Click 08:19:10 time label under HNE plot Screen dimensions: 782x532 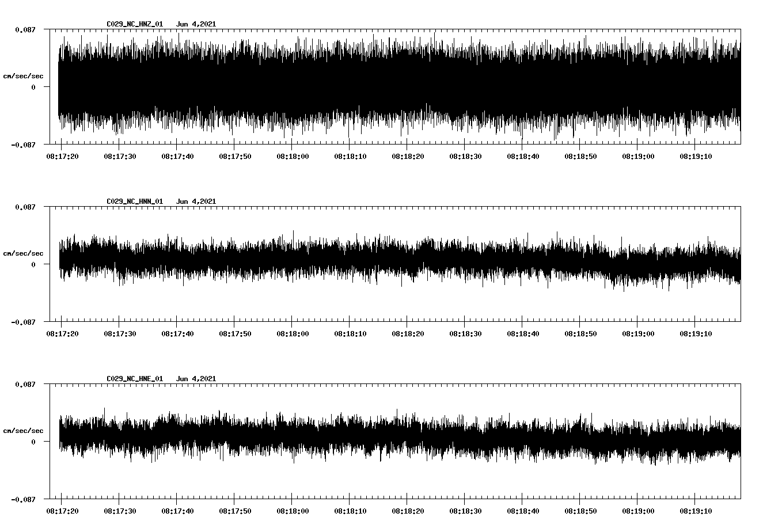696,511
